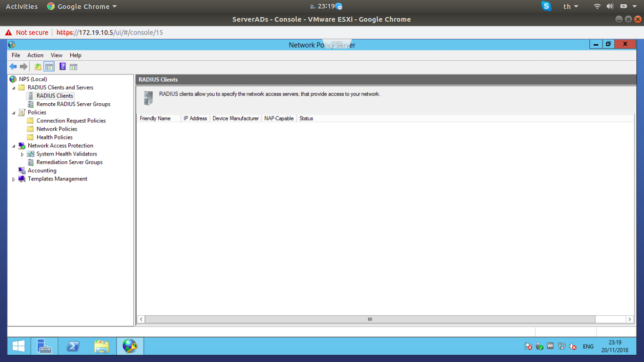Viewport: 644px width, 362px height.
Task: Sort by Device Manufacturer column header
Action: click(x=236, y=118)
